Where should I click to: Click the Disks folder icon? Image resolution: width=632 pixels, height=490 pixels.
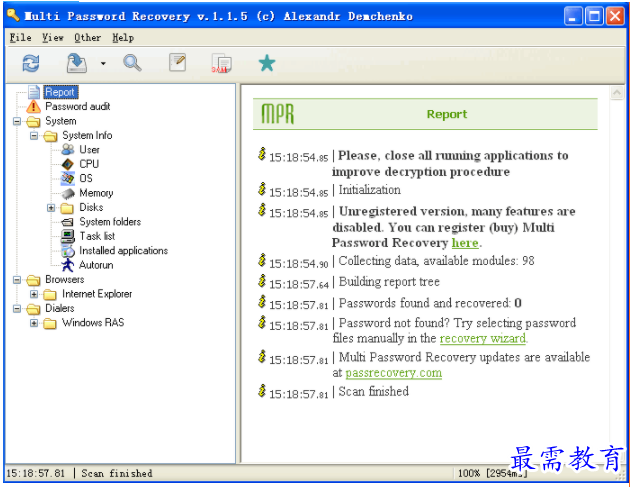tap(67, 208)
